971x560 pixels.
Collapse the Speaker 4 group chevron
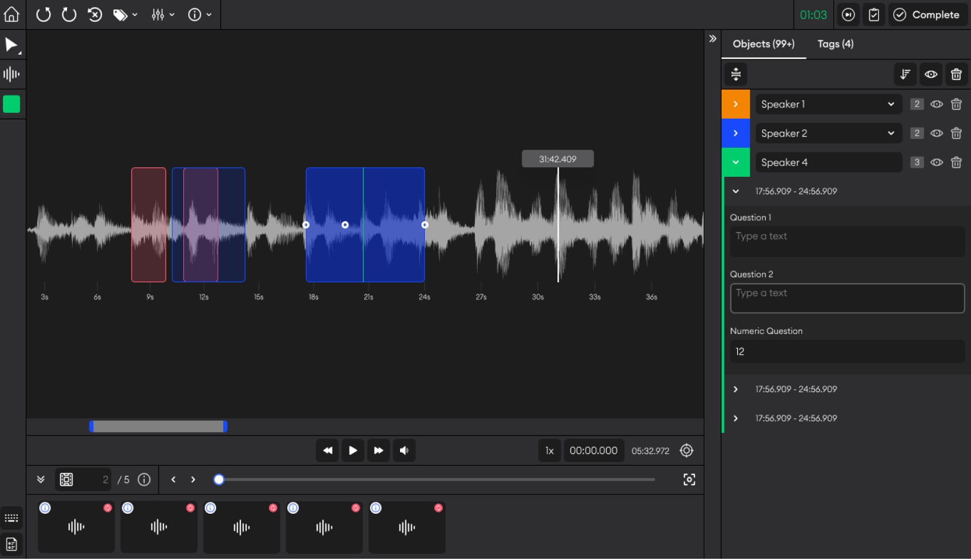pos(736,162)
